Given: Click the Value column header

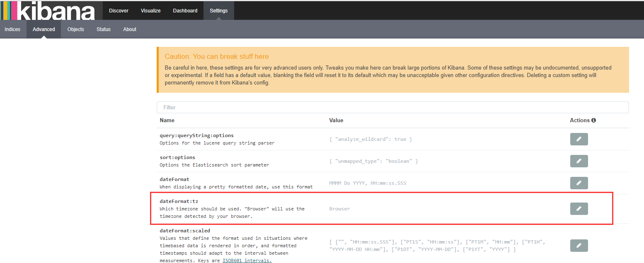Looking at the screenshot, I should coord(336,120).
